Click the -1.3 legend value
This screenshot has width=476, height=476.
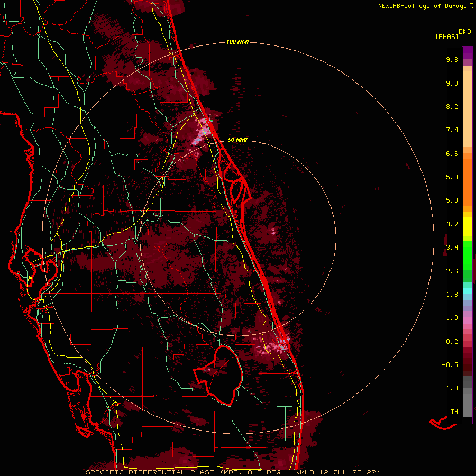[450, 388]
